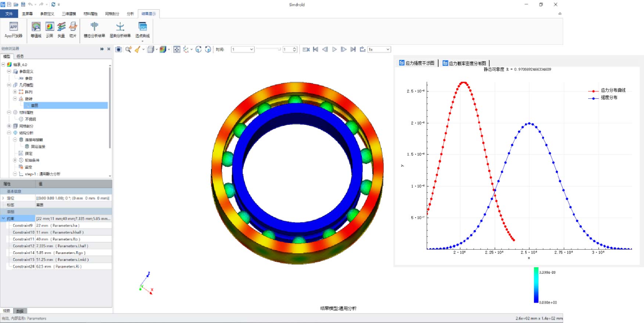Screen dimensions: 644x323
Task: Choose the 矢量 vector display icon
Action: [x=61, y=30]
